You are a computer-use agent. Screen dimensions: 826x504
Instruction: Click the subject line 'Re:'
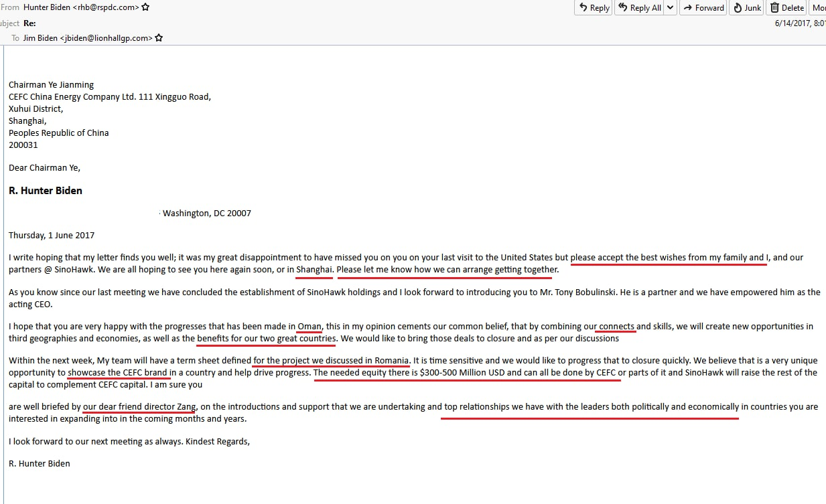29,23
